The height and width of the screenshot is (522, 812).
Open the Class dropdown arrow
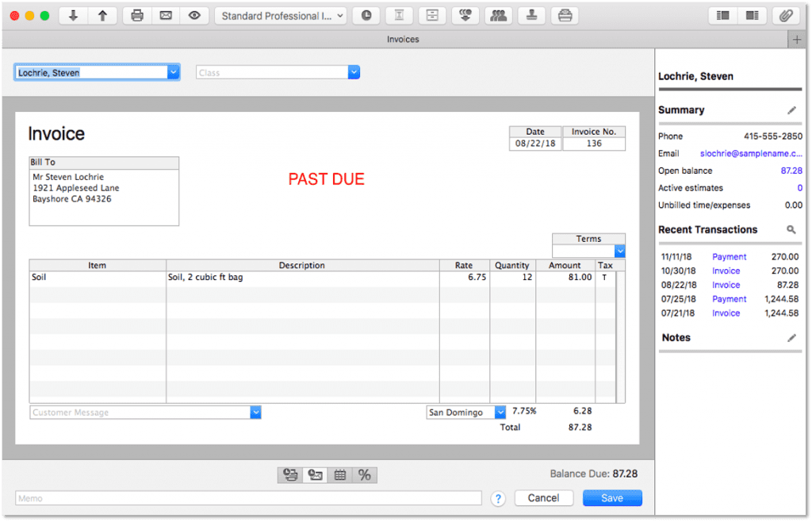pyautogui.click(x=354, y=72)
